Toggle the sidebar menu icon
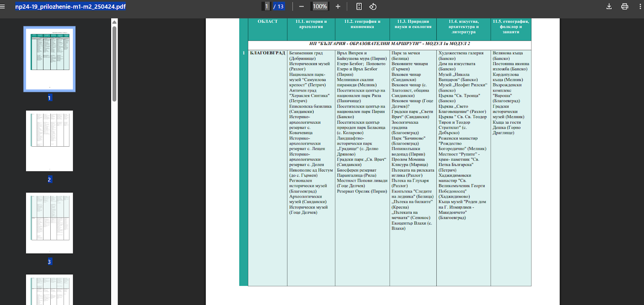The width and height of the screenshot is (644, 305). pos(2,6)
